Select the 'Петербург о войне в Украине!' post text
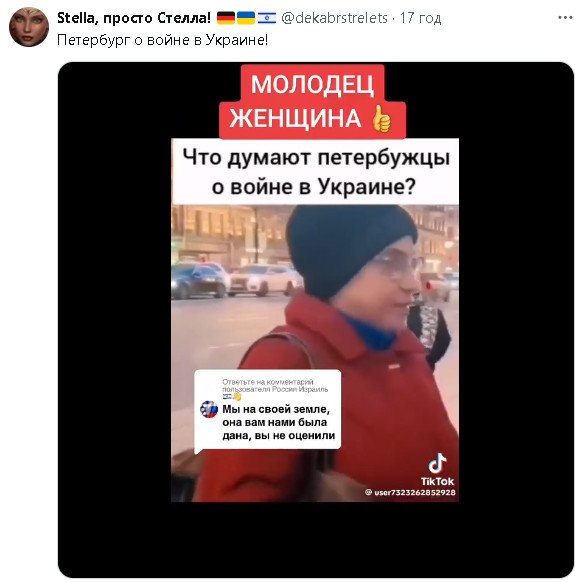 click(163, 40)
